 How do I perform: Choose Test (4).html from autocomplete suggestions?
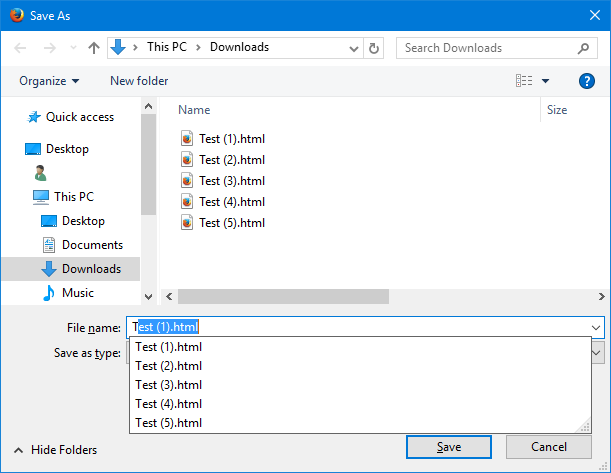360,404
